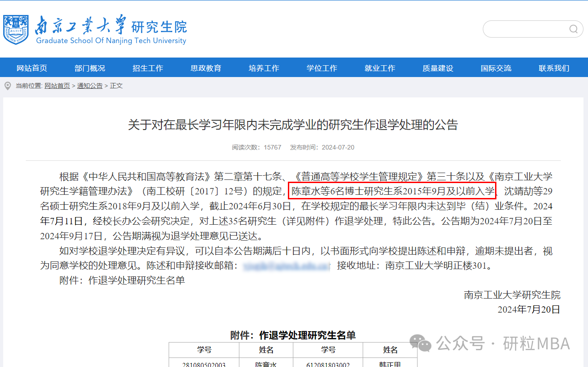This screenshot has height=367, width=588.
Task: Navigate to 学位工作 section
Action: coord(322,68)
